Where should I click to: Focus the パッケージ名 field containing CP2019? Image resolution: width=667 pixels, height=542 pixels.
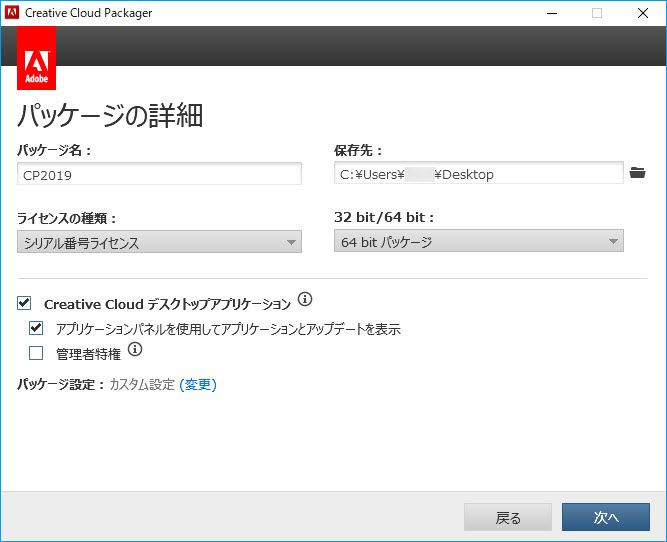click(x=160, y=174)
